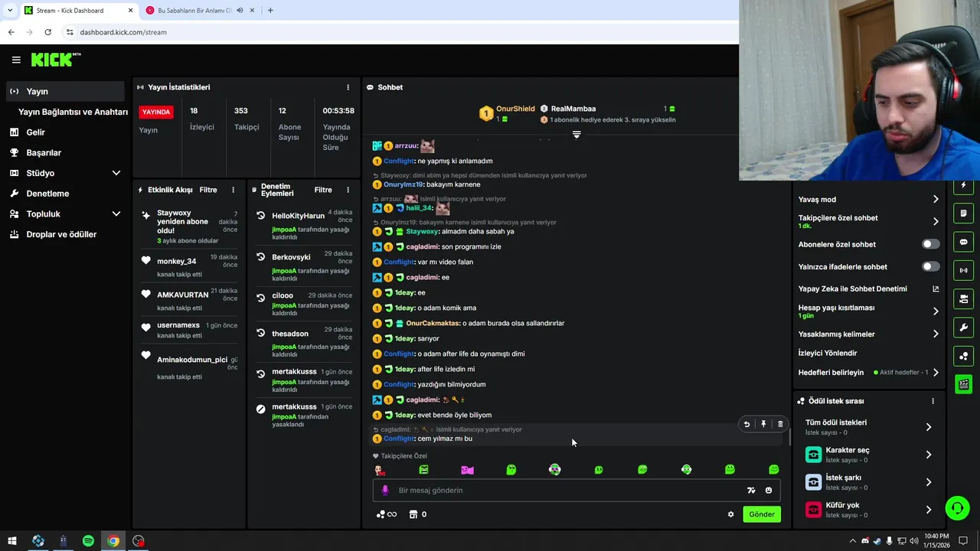
Task: Toggle Abonelere özel sohbet switch
Action: 930,244
